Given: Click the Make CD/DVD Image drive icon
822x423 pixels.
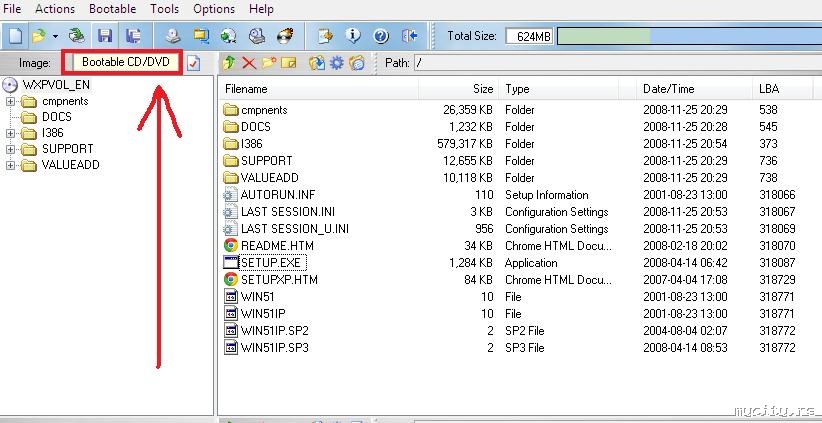Looking at the screenshot, I should [x=173, y=36].
